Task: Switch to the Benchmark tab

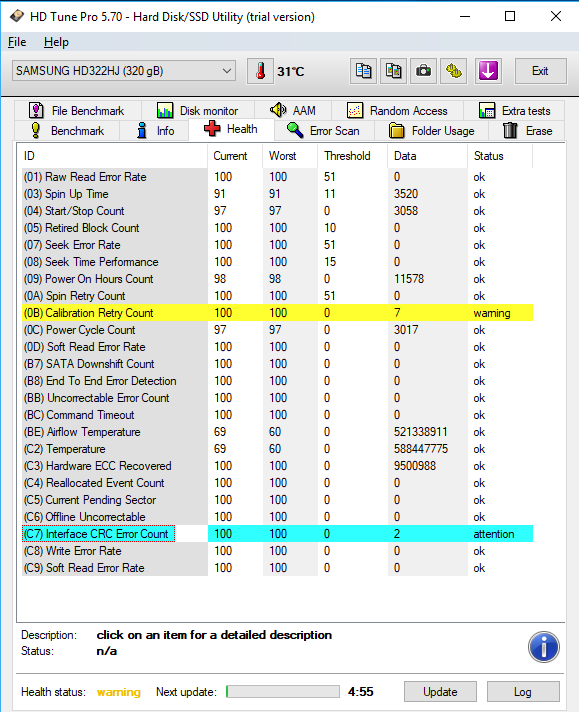Action: click(x=67, y=131)
